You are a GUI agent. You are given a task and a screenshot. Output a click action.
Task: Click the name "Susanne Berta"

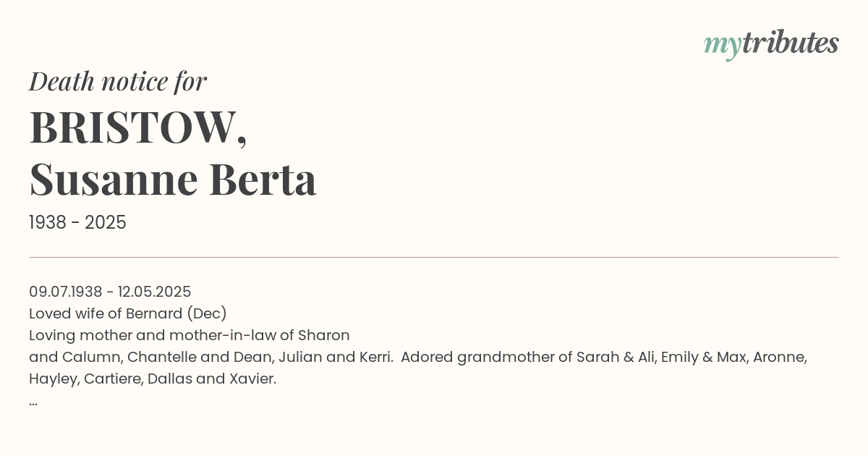tap(173, 180)
